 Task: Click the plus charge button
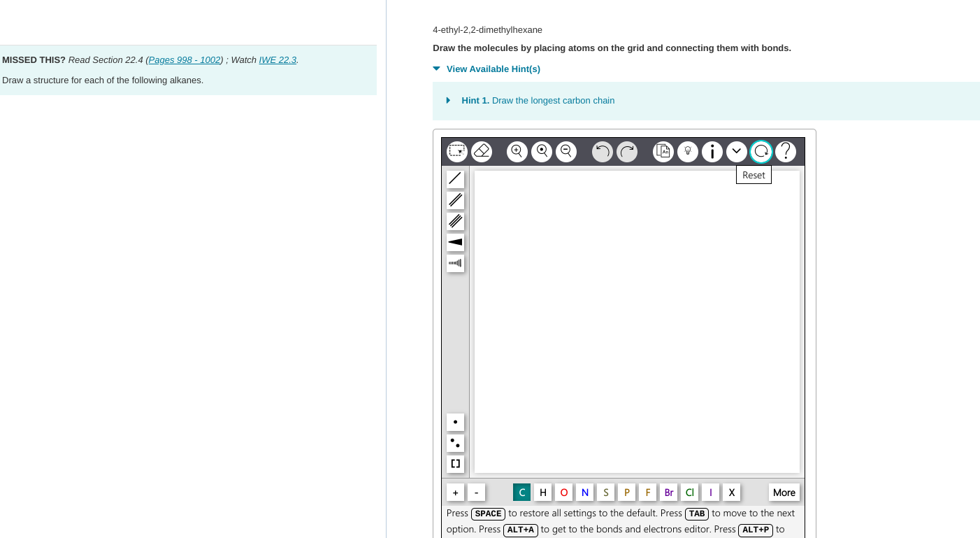(x=455, y=493)
